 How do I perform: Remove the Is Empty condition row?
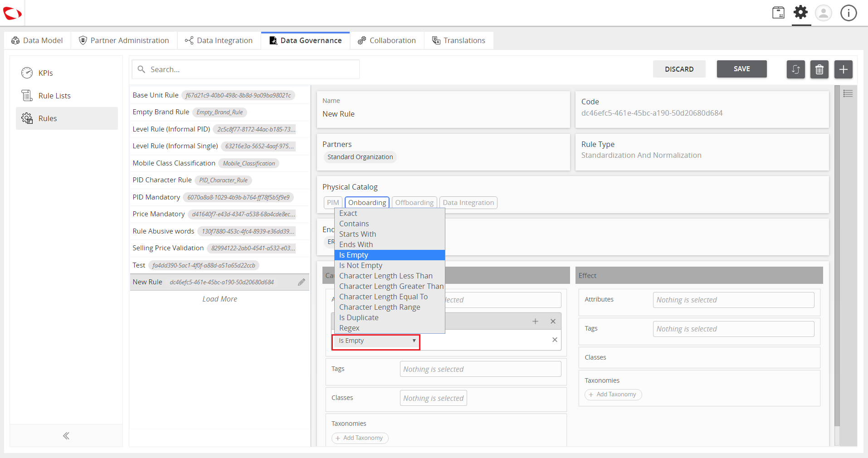point(555,340)
